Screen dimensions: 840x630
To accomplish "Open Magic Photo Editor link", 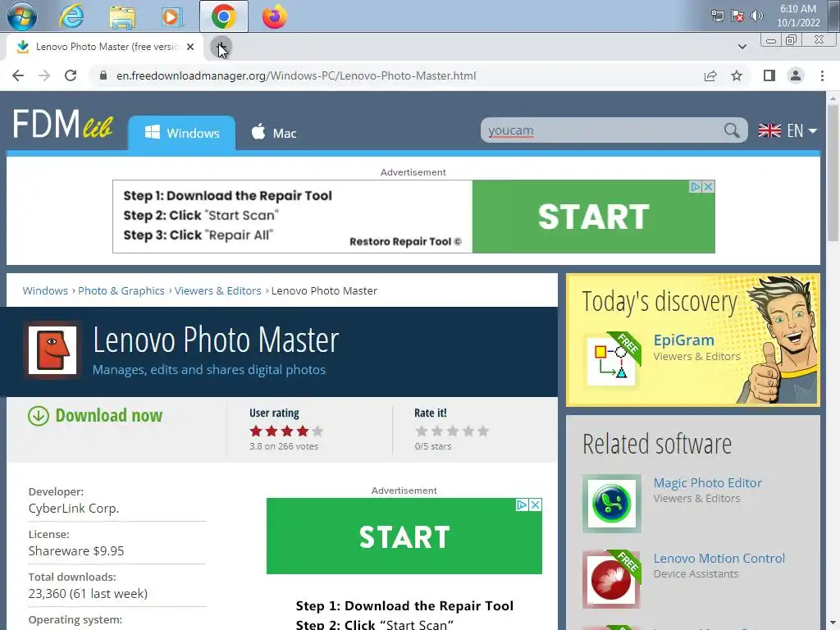I will pyautogui.click(x=707, y=482).
